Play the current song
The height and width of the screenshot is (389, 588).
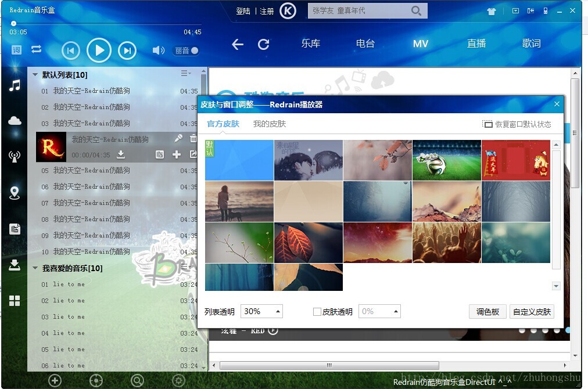99,50
